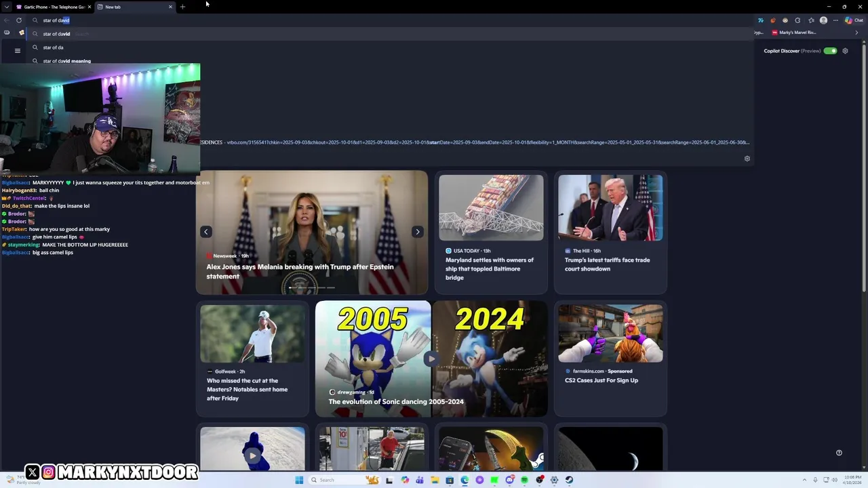Click the browser back arrow
The image size is (868, 488).
[x=7, y=20]
